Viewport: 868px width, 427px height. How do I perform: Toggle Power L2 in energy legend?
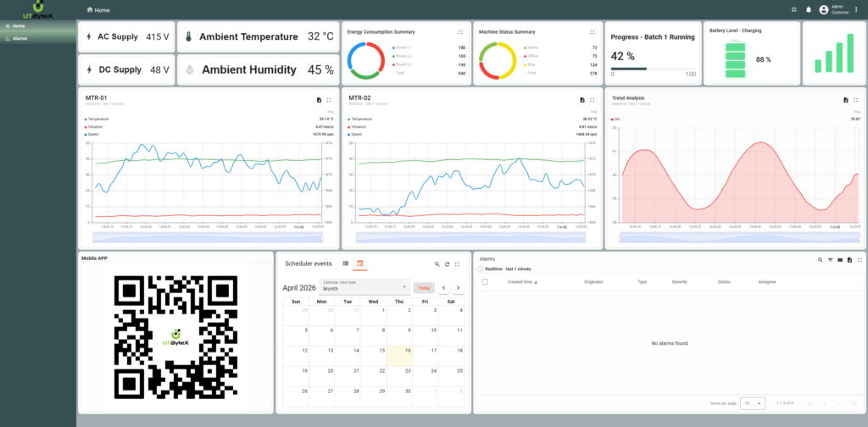click(402, 57)
